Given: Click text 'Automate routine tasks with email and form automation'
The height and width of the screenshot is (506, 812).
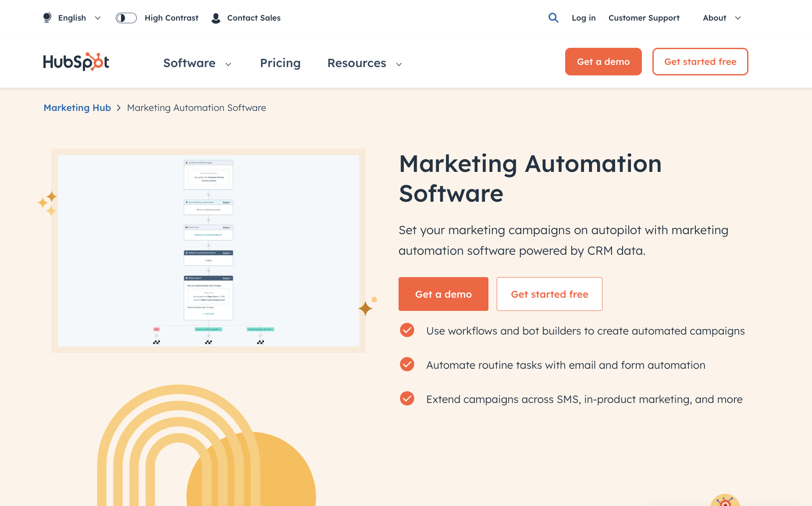Looking at the screenshot, I should [566, 365].
